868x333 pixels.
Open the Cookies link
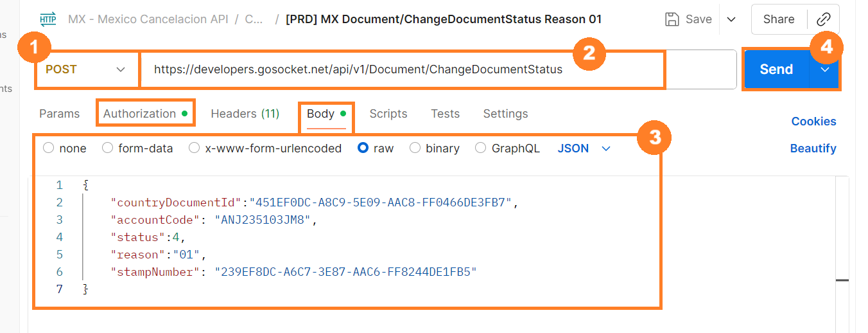tap(813, 122)
